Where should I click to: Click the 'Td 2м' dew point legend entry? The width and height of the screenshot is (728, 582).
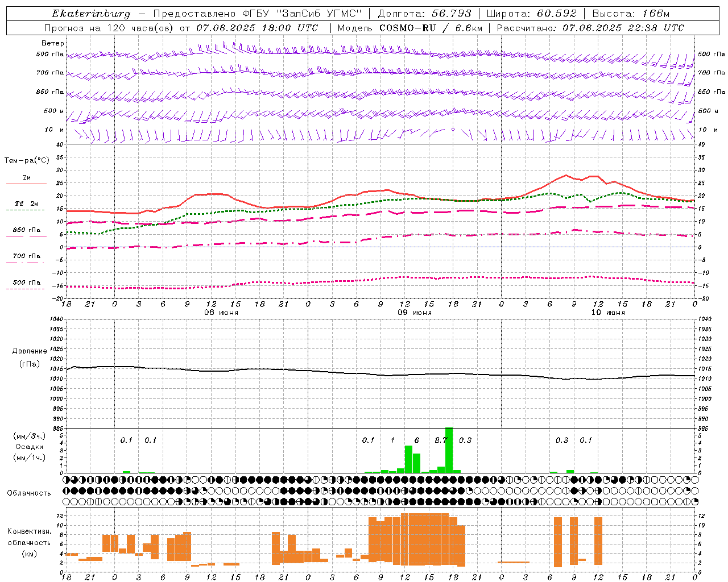[26, 203]
